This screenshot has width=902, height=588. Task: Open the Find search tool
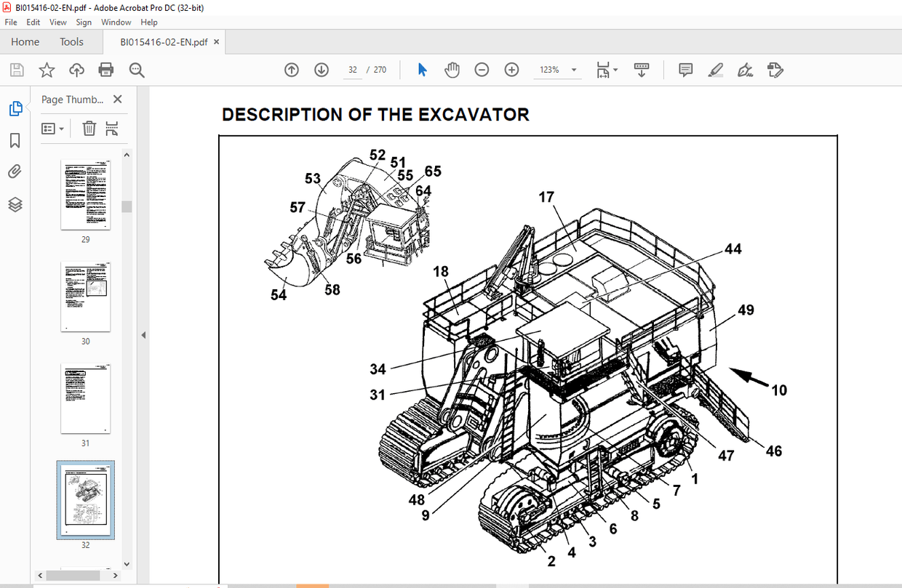136,70
